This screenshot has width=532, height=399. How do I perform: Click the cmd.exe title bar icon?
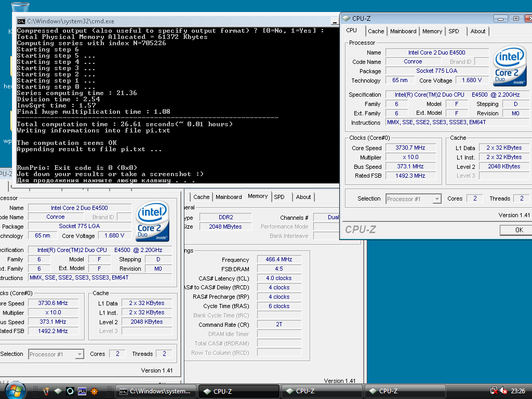tap(21, 21)
